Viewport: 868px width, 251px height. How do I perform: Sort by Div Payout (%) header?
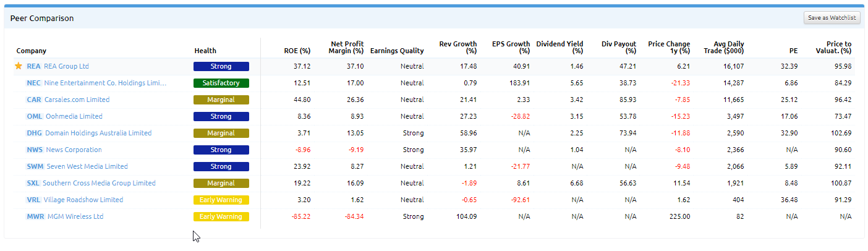click(x=619, y=47)
